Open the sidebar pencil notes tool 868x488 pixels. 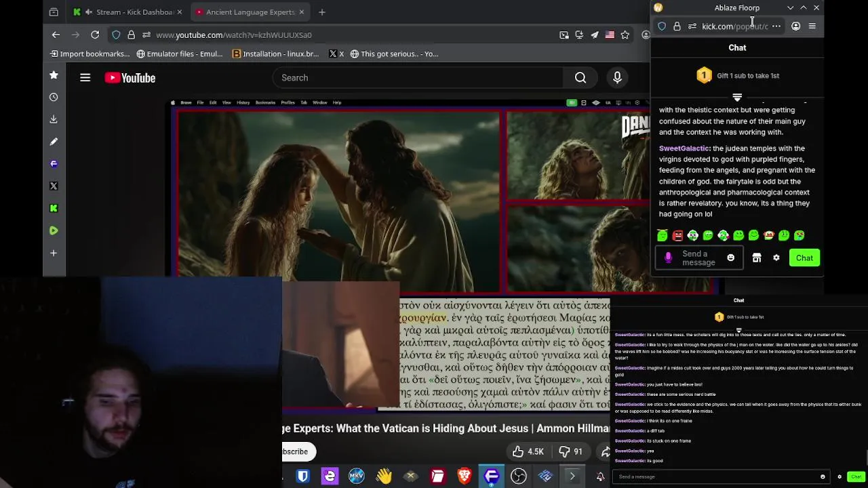(x=54, y=142)
